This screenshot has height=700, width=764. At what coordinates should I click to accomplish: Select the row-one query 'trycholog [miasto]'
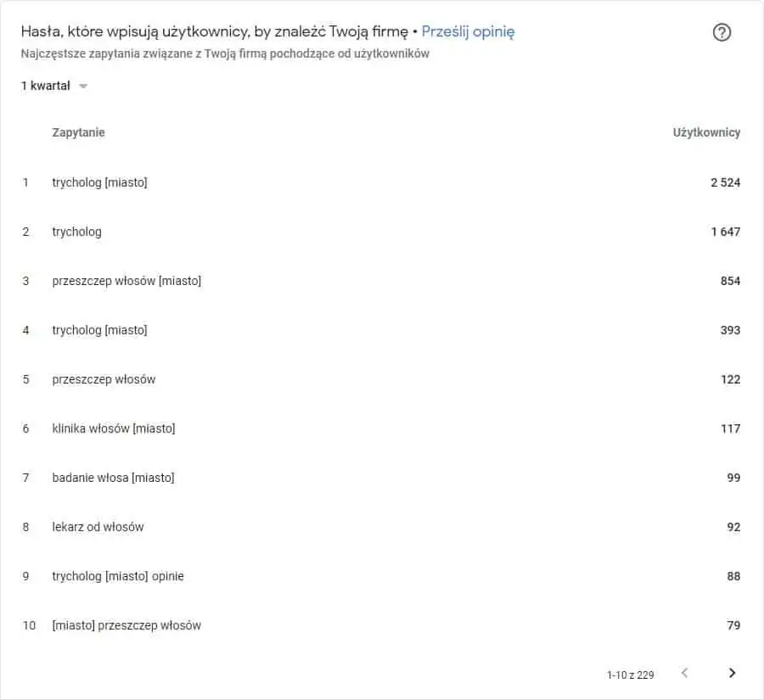click(x=100, y=182)
